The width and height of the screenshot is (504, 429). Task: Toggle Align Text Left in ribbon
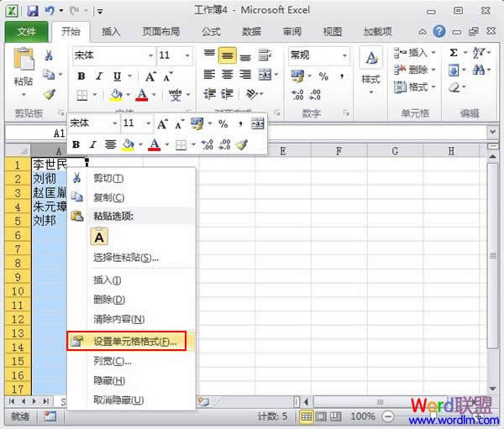pos(209,75)
